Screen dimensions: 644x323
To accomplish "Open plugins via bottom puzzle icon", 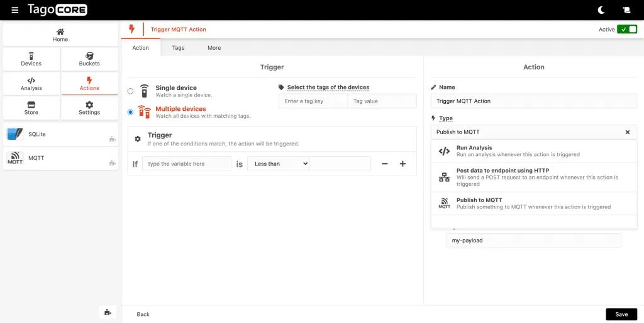I will [x=108, y=312].
